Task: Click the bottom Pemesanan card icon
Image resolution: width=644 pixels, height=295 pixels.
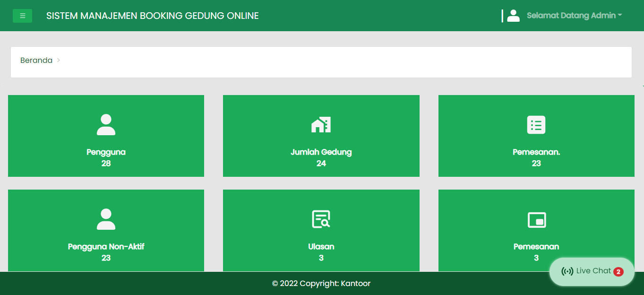Action: pos(536,219)
